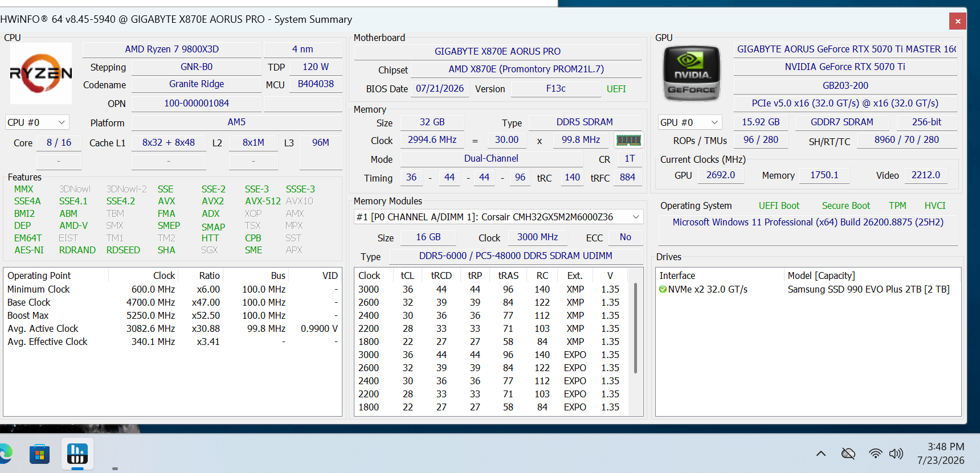This screenshot has width=980, height=473.
Task: Click the DDR5-6000 / PC5-48000 module type field
Action: 516,256
